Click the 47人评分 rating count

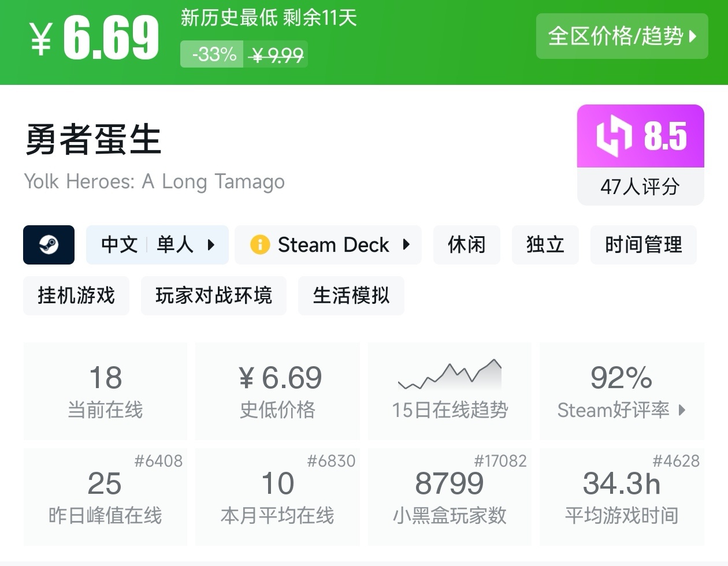[x=640, y=187]
